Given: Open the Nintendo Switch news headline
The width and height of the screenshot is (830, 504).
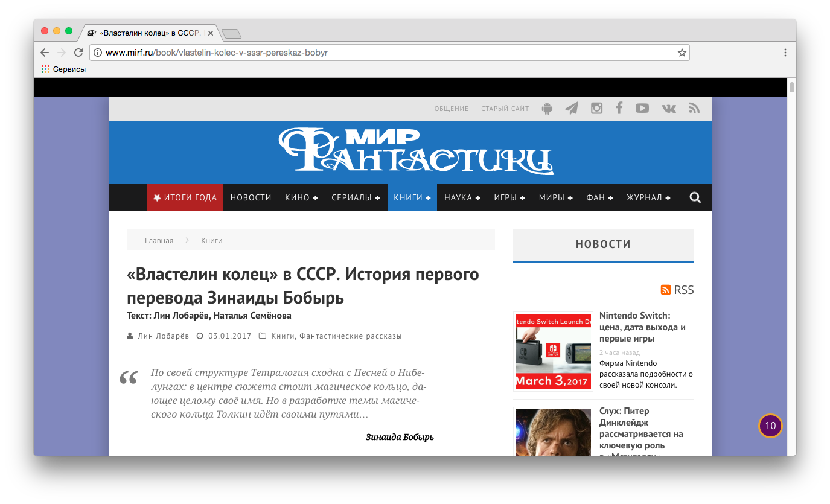Looking at the screenshot, I should click(642, 327).
